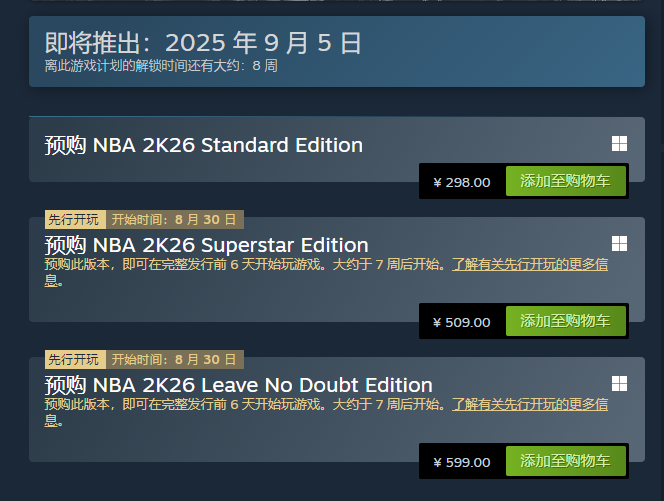This screenshot has width=664, height=501.
Task: Click Windows platform icon for Leave No Doubt Edition
Action: 619,384
